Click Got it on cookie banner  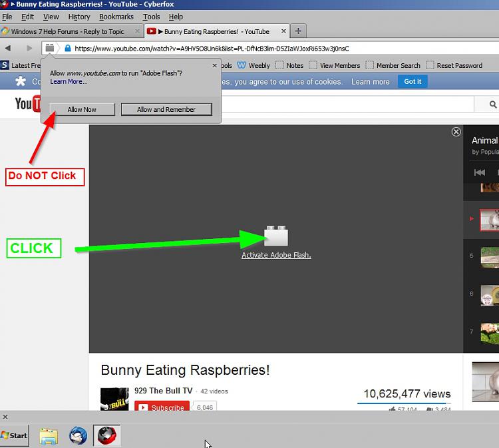[413, 81]
